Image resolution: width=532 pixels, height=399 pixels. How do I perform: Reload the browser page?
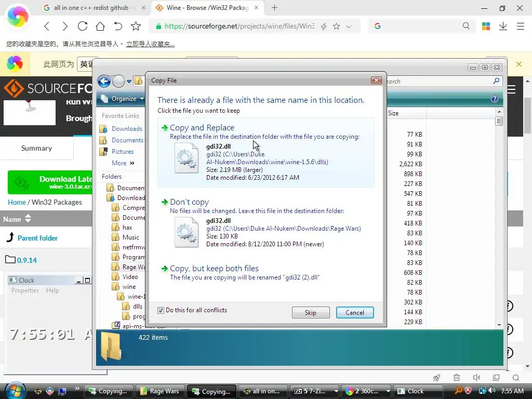(x=83, y=26)
